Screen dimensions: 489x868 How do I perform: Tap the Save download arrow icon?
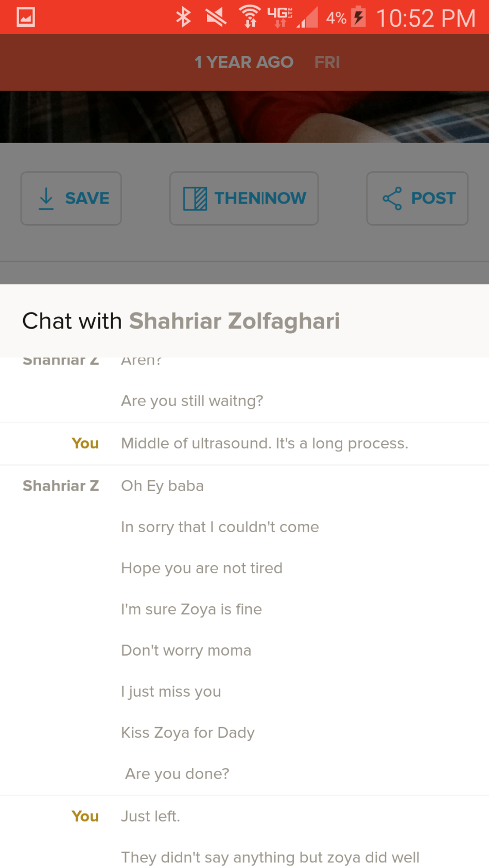click(x=46, y=198)
